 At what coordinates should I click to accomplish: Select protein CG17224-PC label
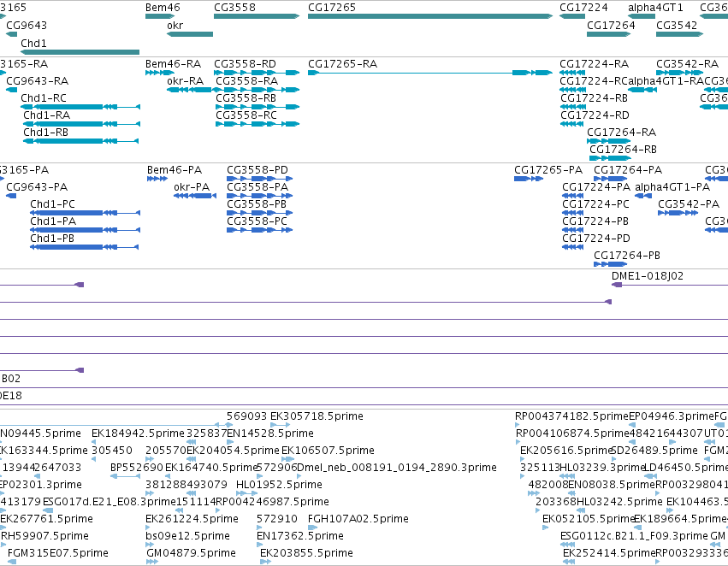click(595, 204)
